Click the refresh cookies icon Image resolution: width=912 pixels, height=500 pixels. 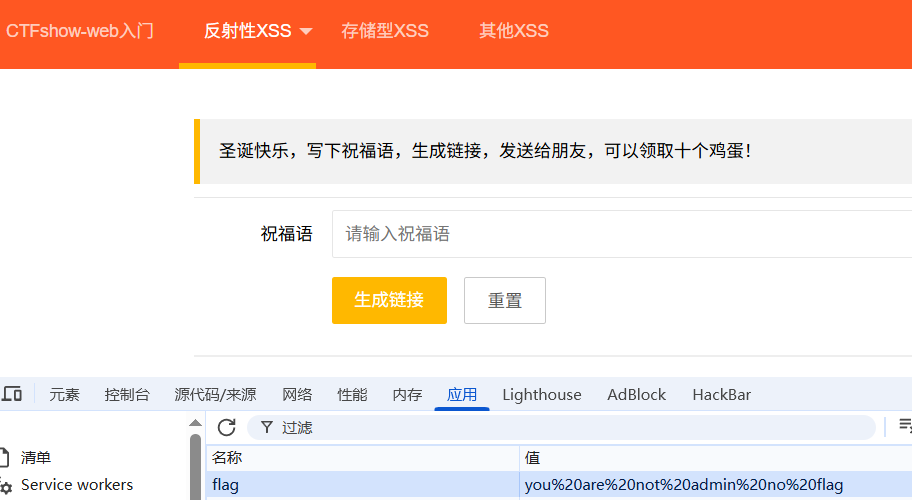click(x=227, y=427)
